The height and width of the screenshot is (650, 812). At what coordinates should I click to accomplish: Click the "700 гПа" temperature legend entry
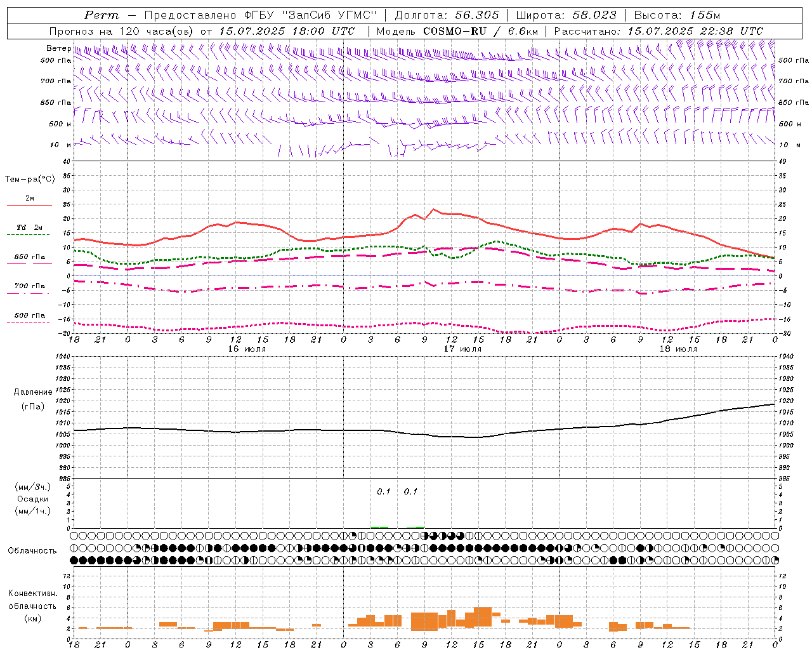pos(30,286)
